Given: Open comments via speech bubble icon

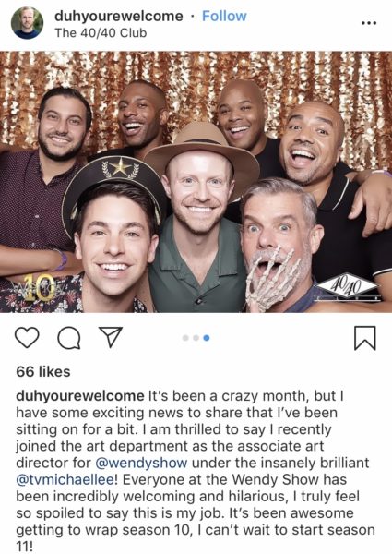Looking at the screenshot, I should tap(69, 338).
